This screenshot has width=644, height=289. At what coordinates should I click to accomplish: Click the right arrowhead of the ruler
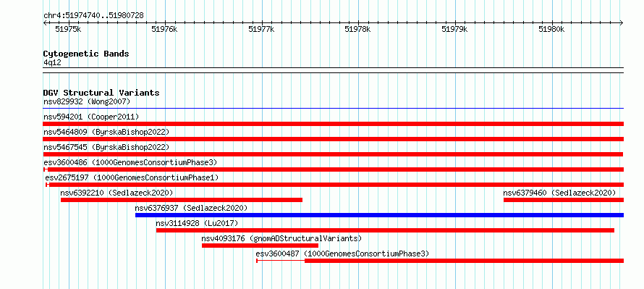tap(622, 23)
